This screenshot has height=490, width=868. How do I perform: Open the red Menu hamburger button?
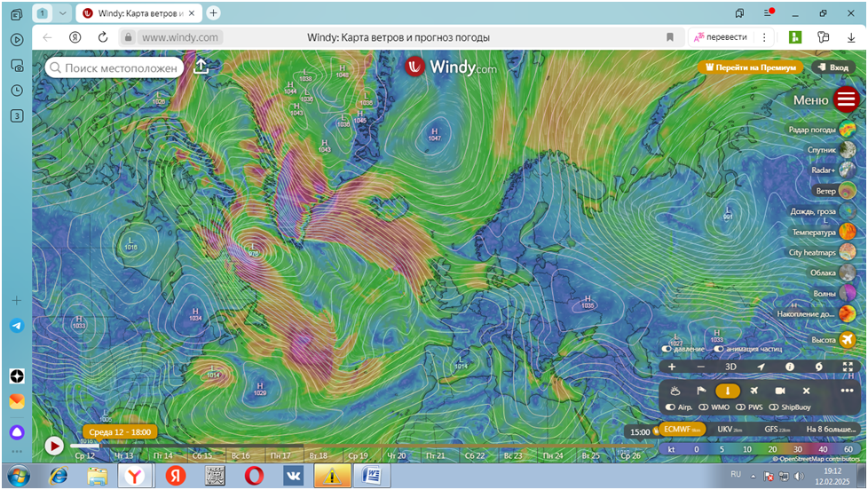click(x=846, y=99)
